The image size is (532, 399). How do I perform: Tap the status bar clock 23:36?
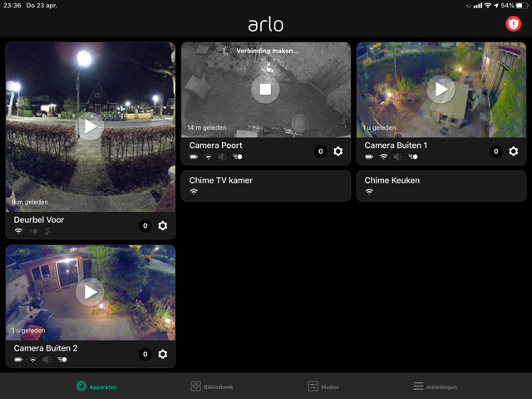tap(12, 6)
